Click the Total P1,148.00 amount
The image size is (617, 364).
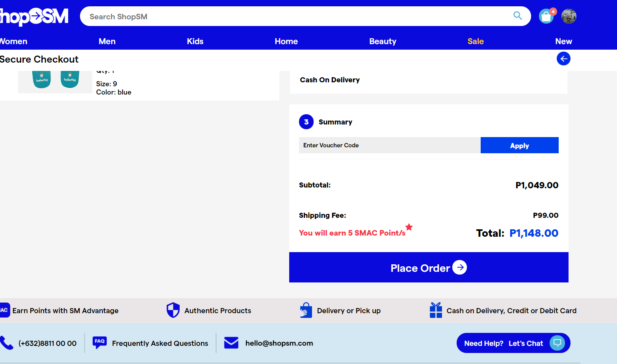(x=534, y=233)
